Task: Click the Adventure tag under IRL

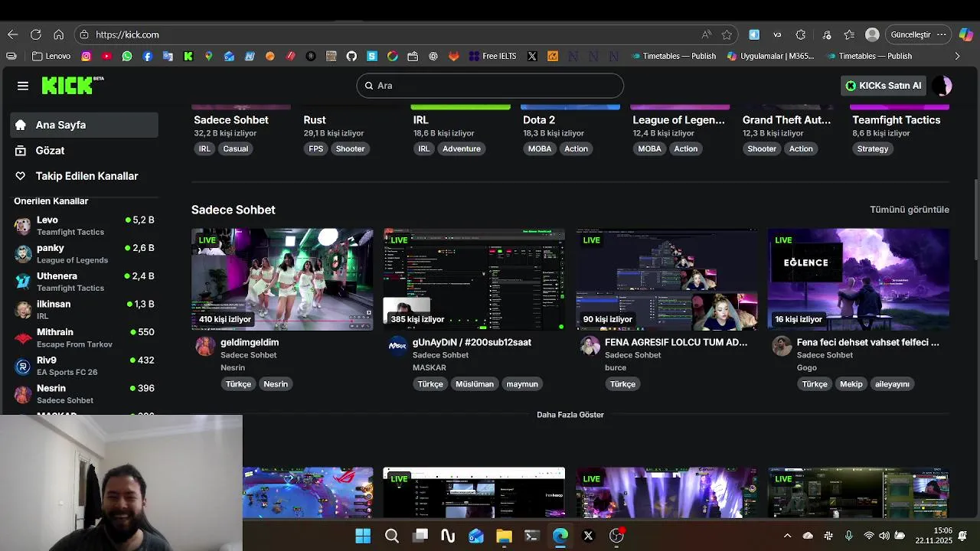Action: tap(462, 148)
